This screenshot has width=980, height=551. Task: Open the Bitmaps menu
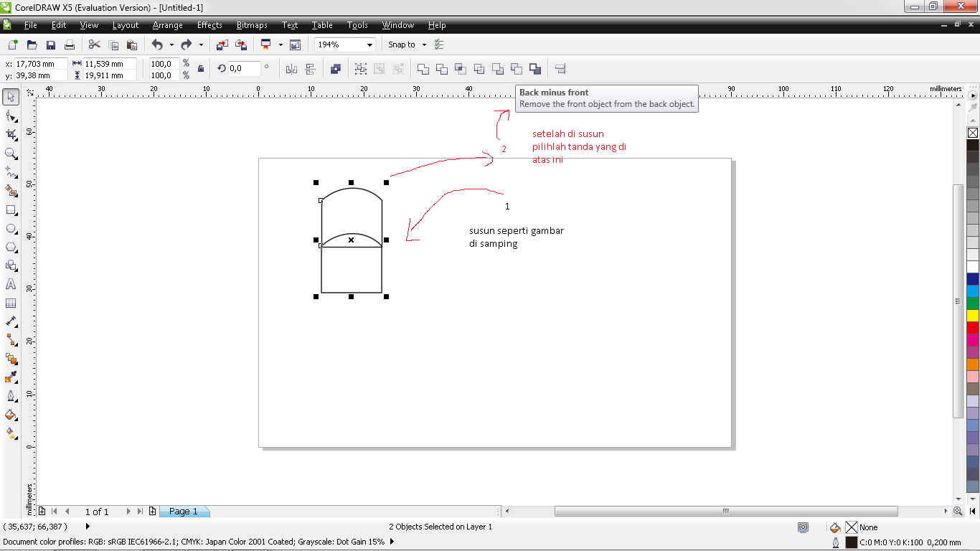[x=252, y=25]
